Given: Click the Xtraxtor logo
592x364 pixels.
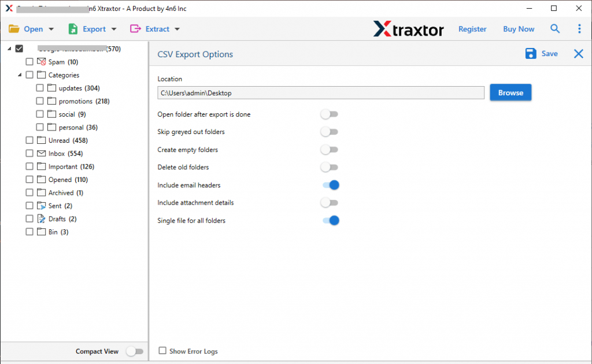Looking at the screenshot, I should coord(409,29).
